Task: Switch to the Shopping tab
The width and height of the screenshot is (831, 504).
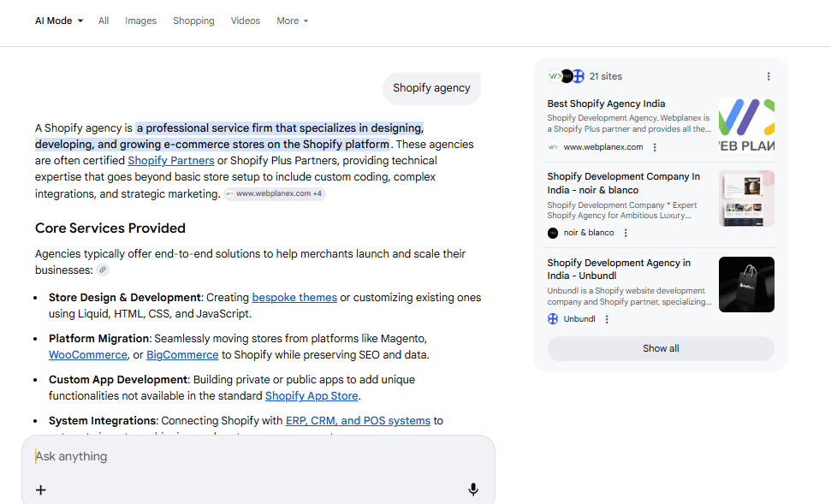Action: [x=193, y=21]
